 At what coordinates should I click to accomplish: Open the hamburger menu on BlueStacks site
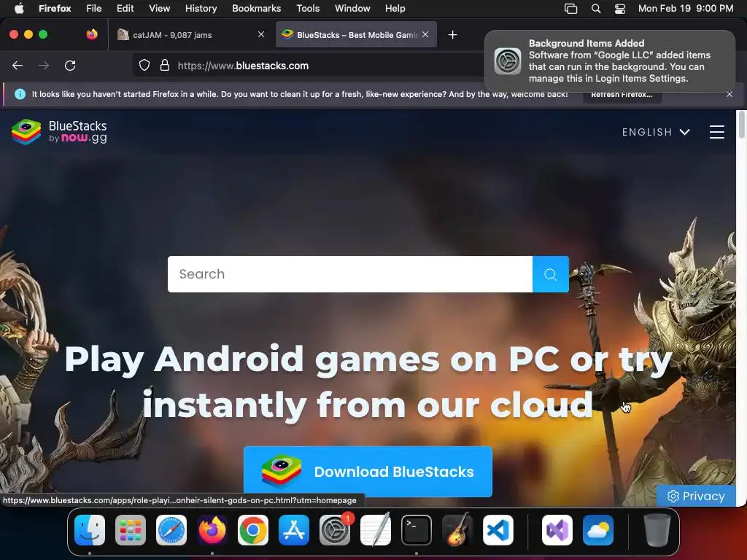click(717, 132)
